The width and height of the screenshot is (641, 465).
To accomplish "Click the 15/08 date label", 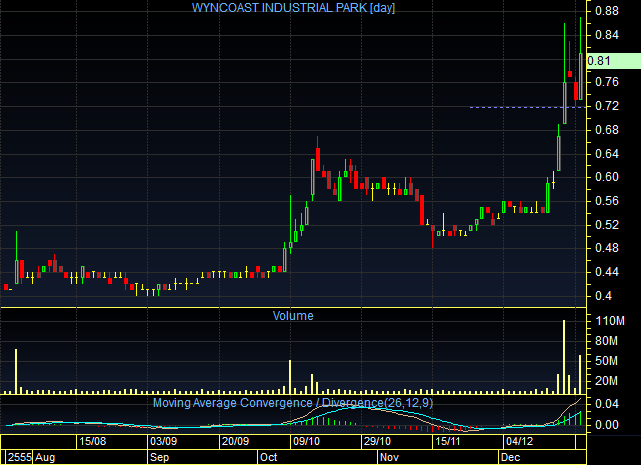I will click(x=92, y=442).
